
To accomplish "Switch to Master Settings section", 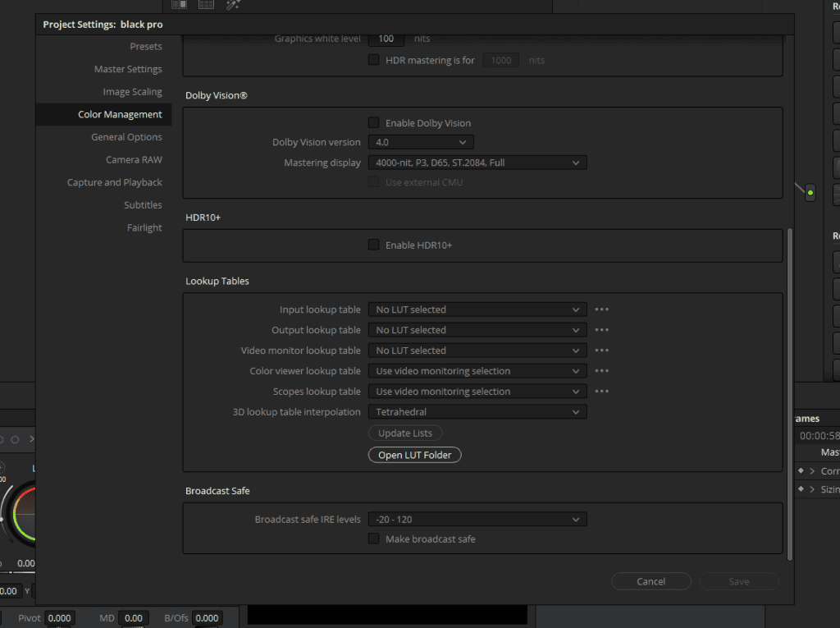I will tap(128, 69).
